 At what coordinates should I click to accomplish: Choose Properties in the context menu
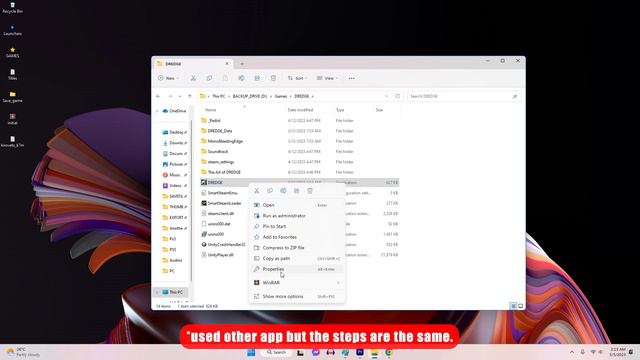[297, 269]
